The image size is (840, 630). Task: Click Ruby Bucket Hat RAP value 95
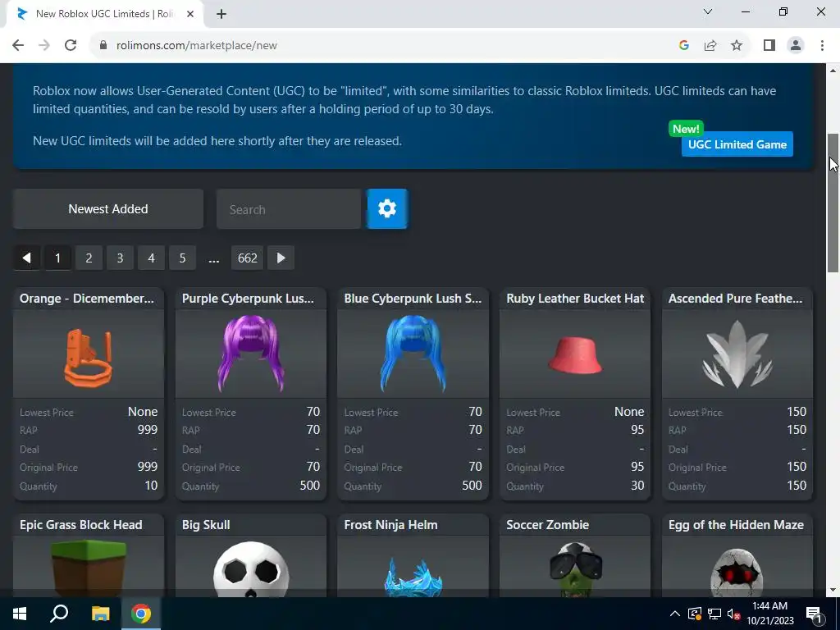(x=637, y=430)
